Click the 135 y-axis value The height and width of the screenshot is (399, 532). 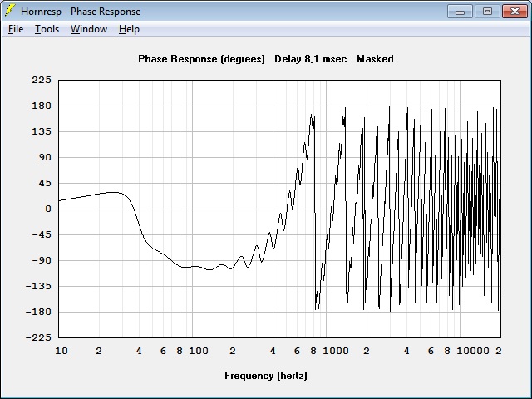42,131
